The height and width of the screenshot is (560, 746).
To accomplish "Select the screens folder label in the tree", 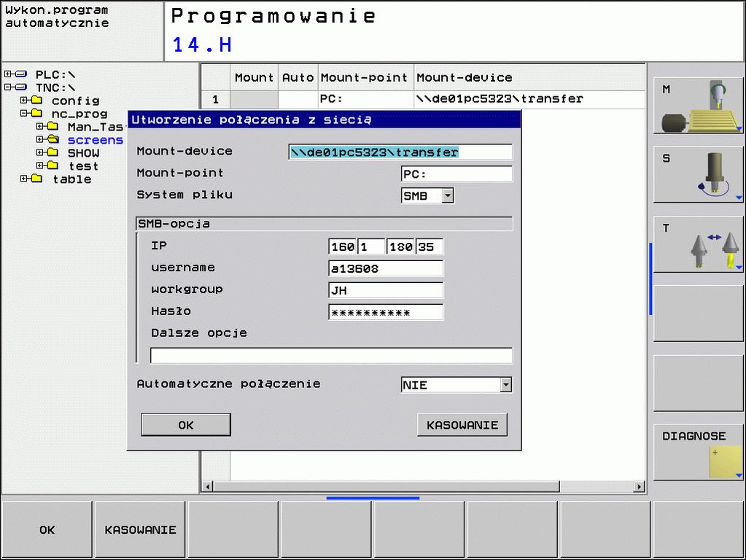I will 95,140.
